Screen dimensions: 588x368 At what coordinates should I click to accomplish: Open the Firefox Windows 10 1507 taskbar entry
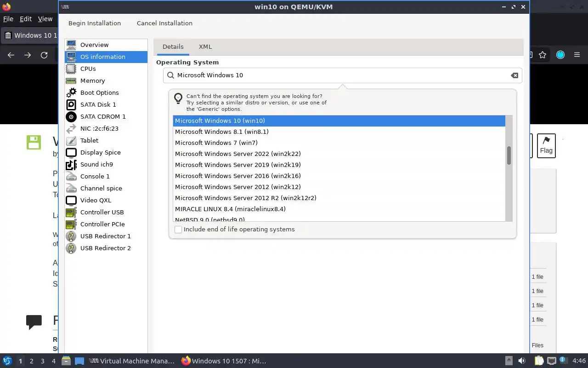(224, 361)
